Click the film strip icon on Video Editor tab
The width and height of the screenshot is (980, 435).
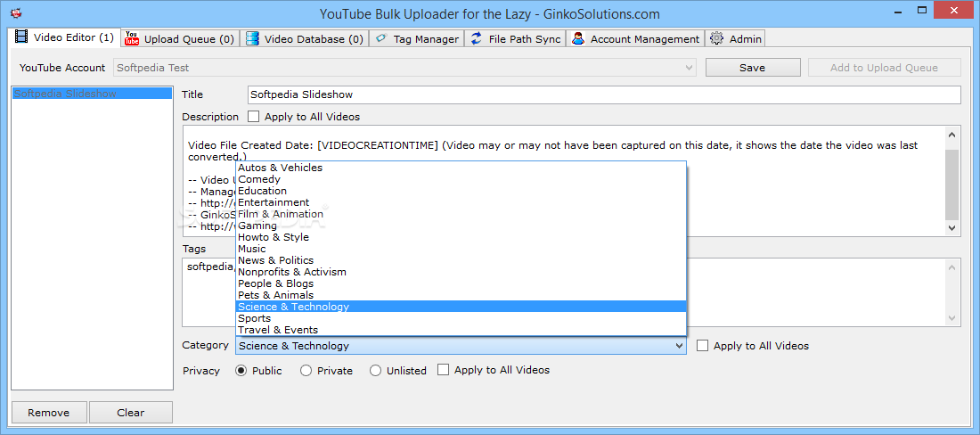click(x=22, y=37)
